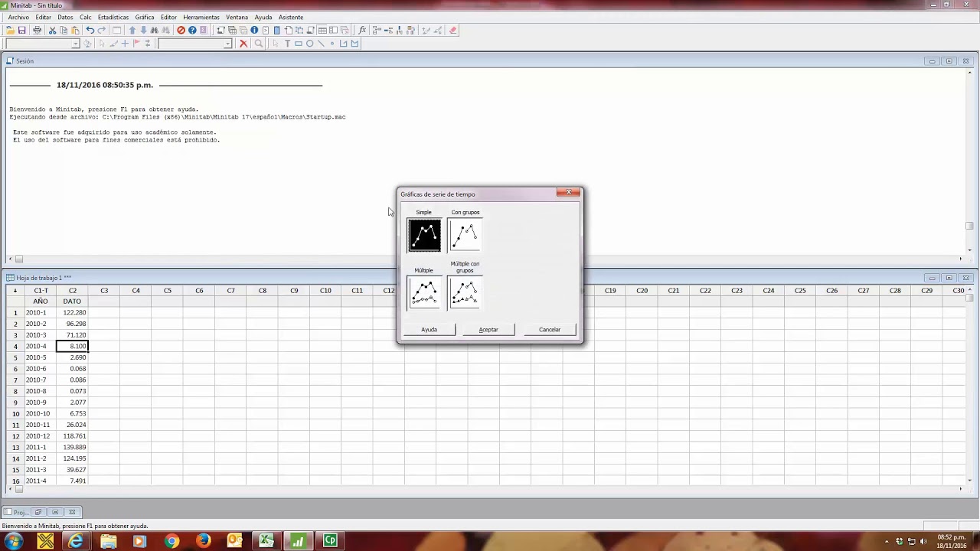Open Excel from the taskbar
This screenshot has width=980, height=551.
[266, 541]
